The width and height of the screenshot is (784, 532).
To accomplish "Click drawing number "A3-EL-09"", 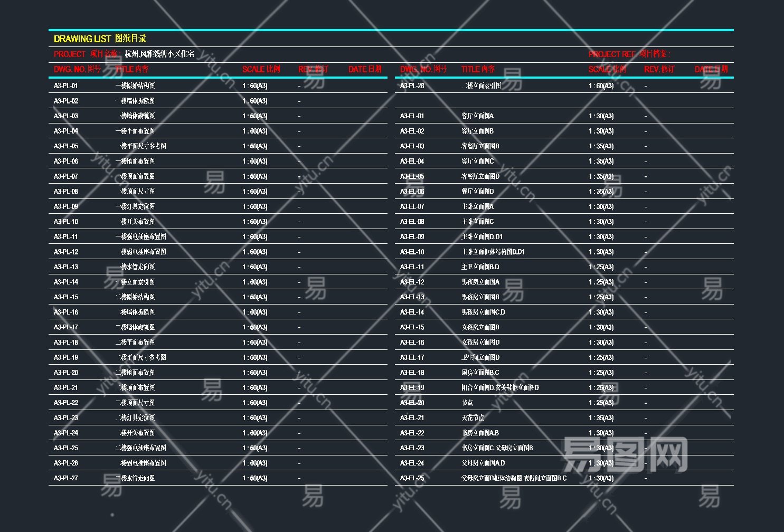I will 412,237.
